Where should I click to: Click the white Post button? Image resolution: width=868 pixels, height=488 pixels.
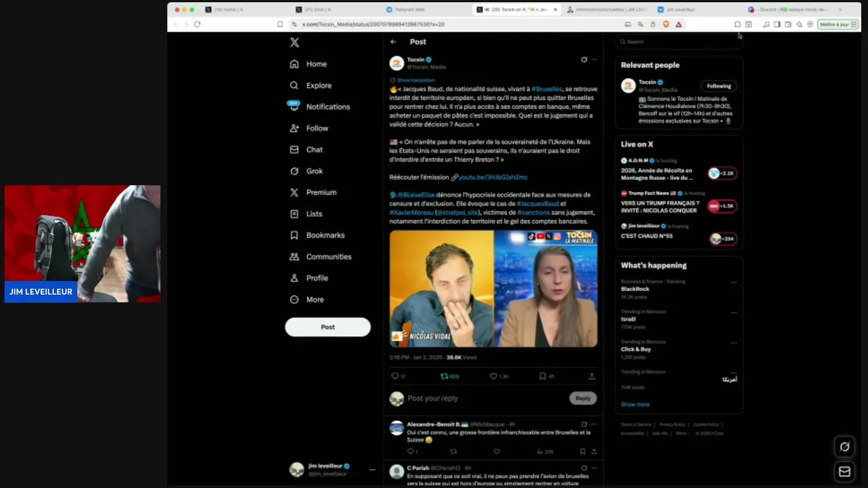point(328,327)
